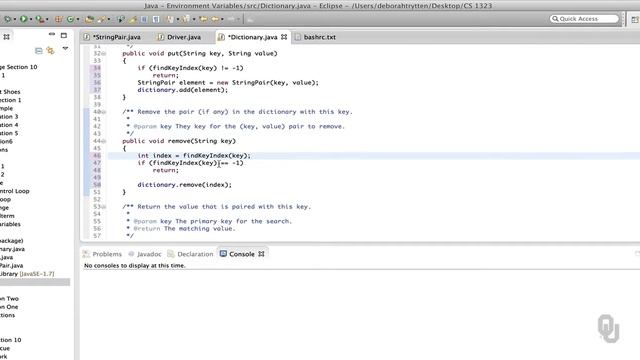Click Collapse All icon in Package Explorer
This screenshot has height=360, width=640.
tap(39, 51)
